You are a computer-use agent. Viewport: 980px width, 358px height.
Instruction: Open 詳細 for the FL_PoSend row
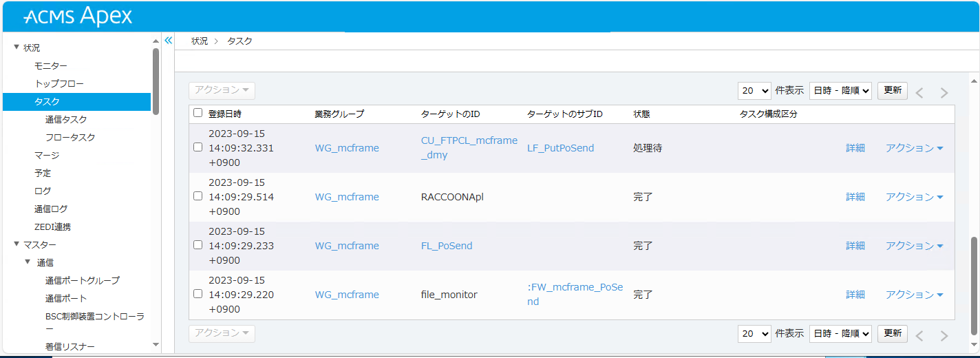(855, 246)
